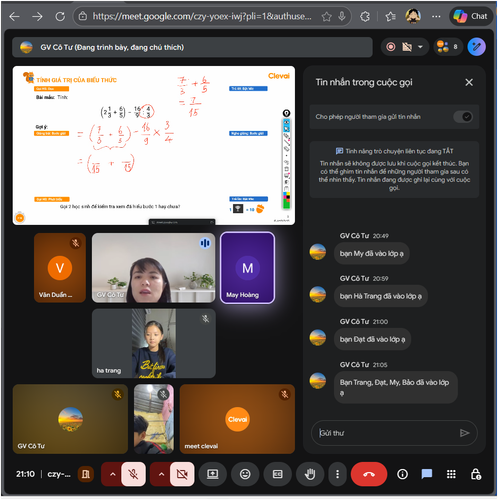The height and width of the screenshot is (500, 498).
Task: Click the audio indicator on GV Cô Tư video
Action: [x=205, y=243]
